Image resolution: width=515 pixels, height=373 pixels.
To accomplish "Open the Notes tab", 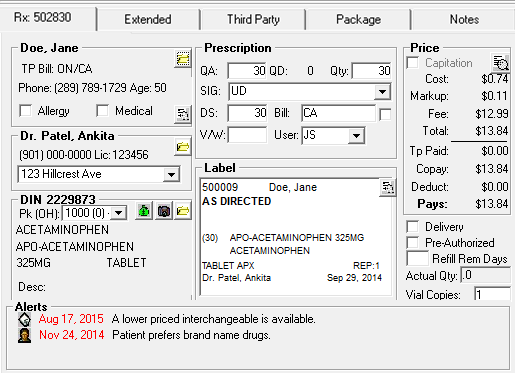I will 464,19.
